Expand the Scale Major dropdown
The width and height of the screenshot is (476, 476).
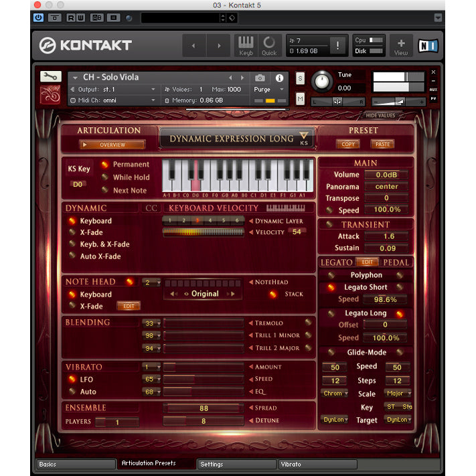[x=398, y=394]
